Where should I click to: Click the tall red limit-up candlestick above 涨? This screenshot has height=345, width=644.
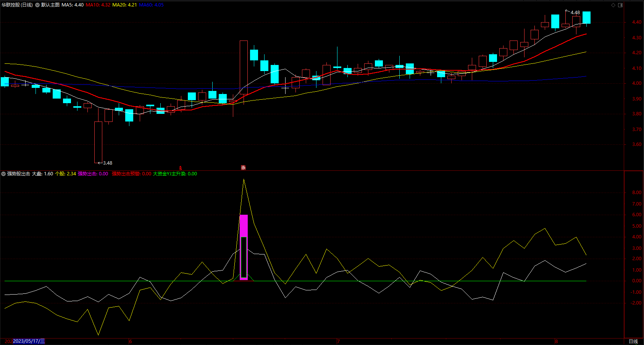pyautogui.click(x=244, y=68)
